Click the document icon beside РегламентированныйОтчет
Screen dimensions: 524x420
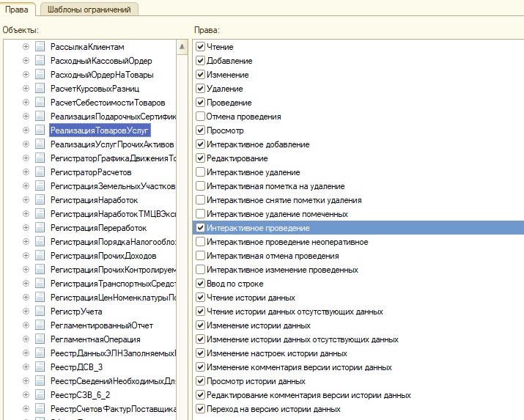[x=40, y=325]
